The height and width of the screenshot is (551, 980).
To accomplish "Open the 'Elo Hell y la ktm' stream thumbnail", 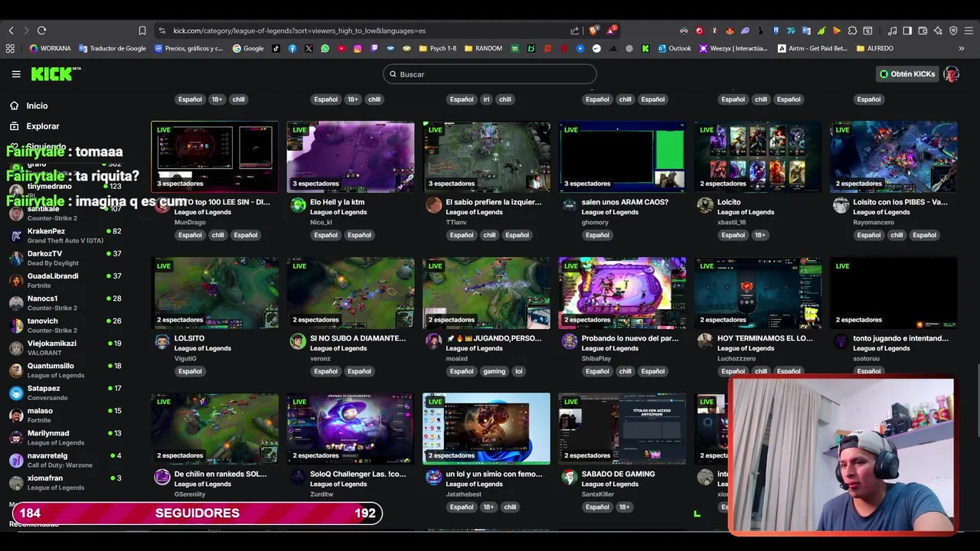I will (x=351, y=156).
